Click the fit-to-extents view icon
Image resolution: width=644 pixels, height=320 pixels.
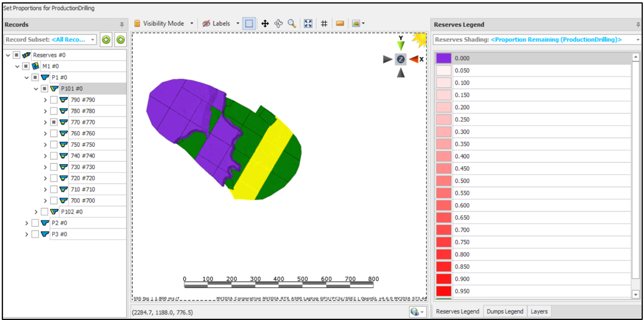[x=308, y=24]
